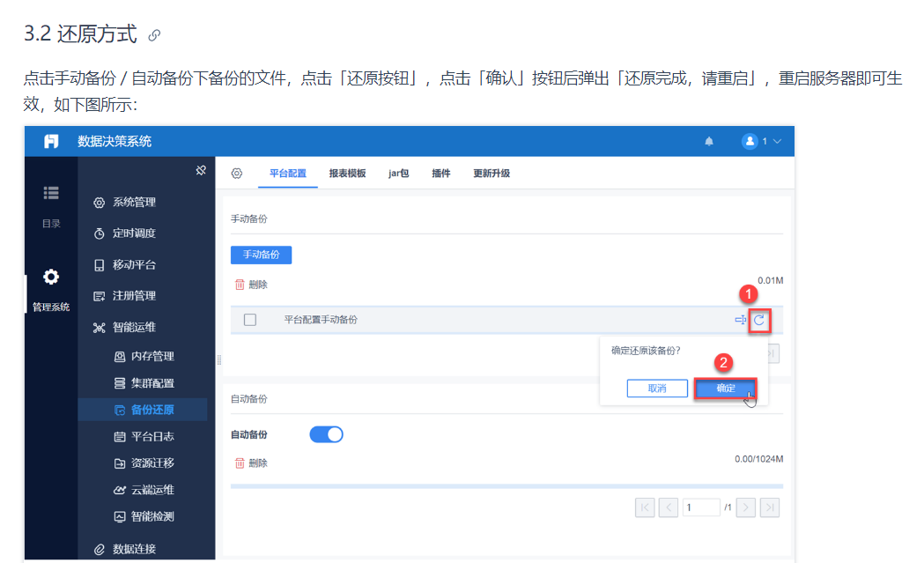The image size is (924, 563).
Task: Open 备份还原 in the sidebar
Action: pos(152,410)
